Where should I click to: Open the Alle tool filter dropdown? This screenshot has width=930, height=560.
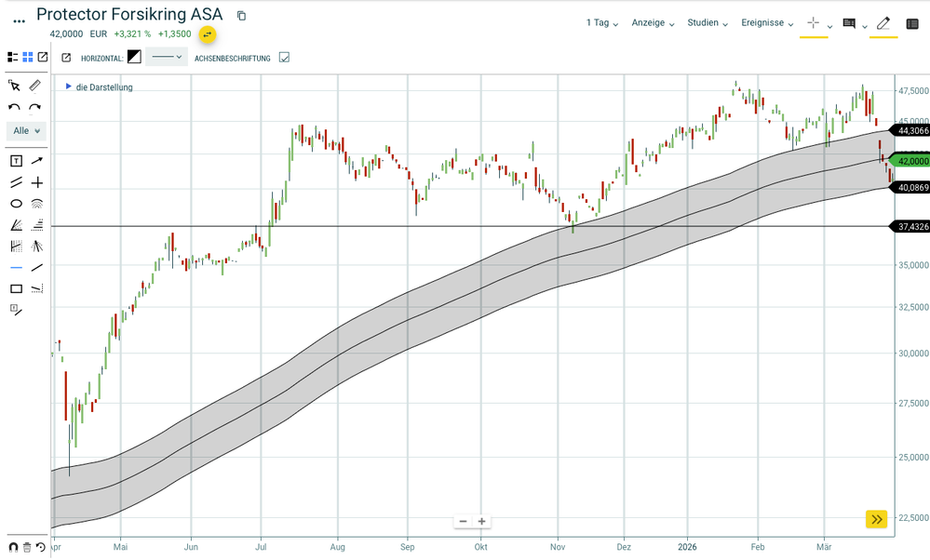[27, 131]
